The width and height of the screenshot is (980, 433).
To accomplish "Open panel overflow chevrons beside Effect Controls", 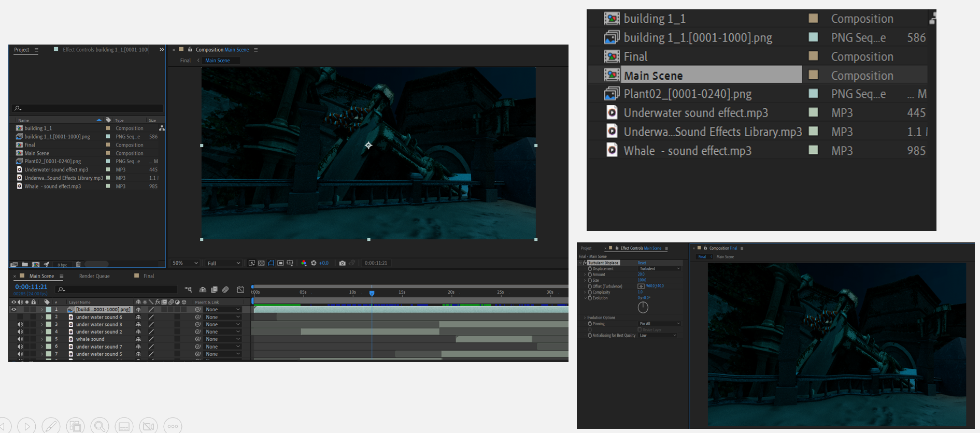I will (162, 50).
